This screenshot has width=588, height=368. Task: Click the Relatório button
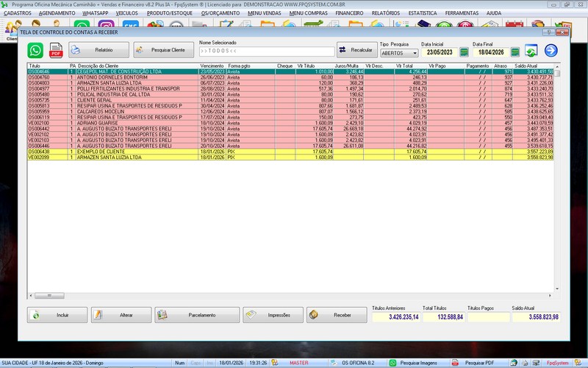(99, 50)
